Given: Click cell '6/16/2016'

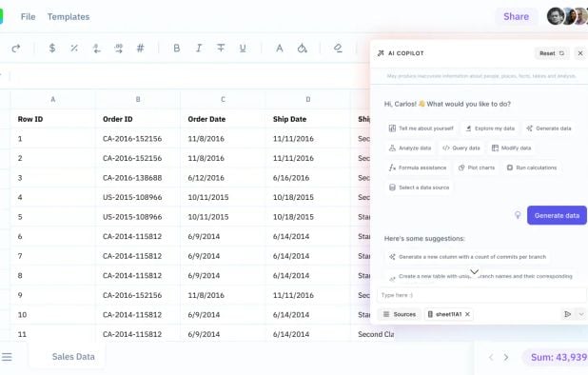Looking at the screenshot, I should (308, 178).
